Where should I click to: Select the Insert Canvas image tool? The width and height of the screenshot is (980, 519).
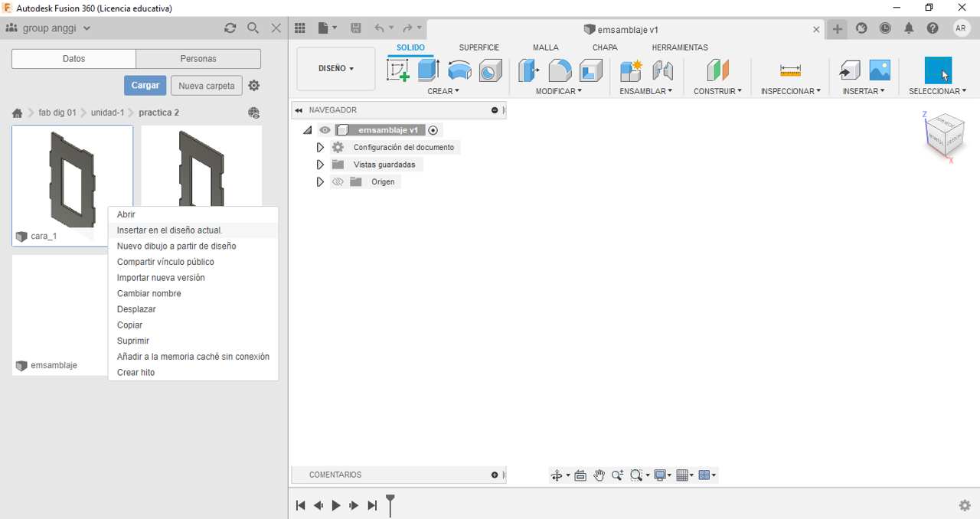tap(880, 70)
